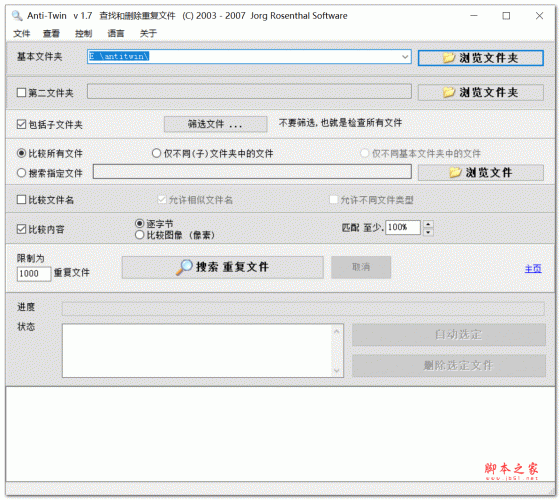Select the 逐字节 comparison radio button
The width and height of the screenshot is (560, 500).
pyautogui.click(x=139, y=224)
